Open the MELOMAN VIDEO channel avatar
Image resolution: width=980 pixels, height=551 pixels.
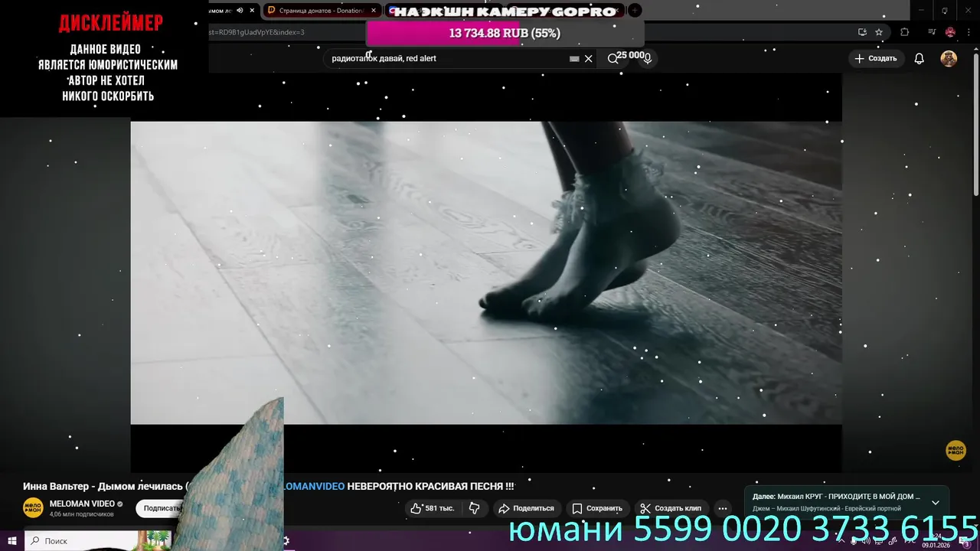[x=33, y=508]
